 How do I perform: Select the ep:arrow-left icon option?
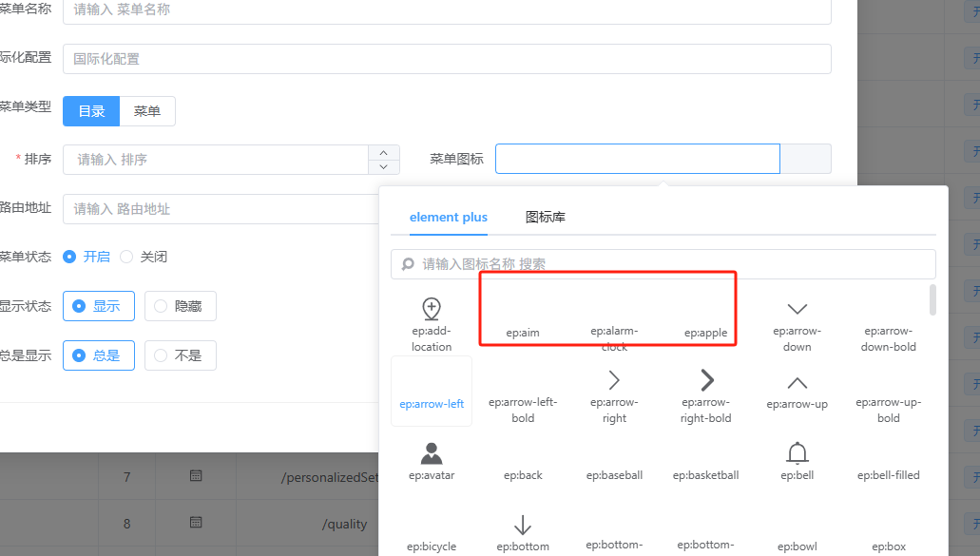coord(432,392)
